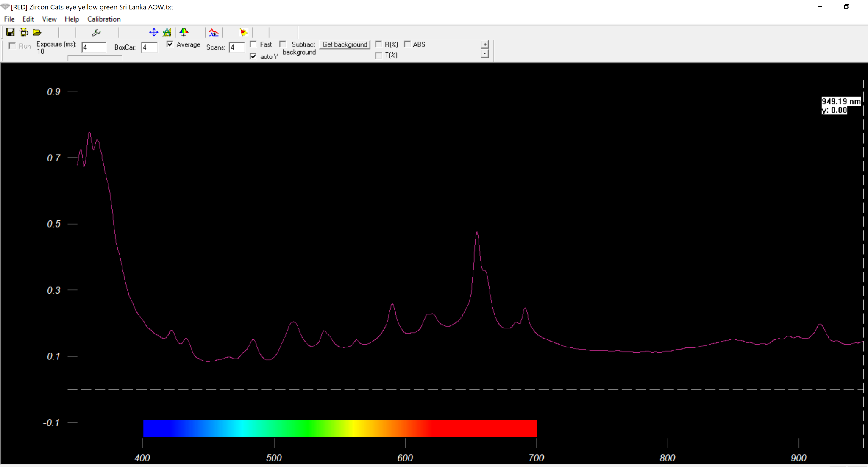Click the red-blue curve download icon
The image size is (868, 467).
[214, 32]
